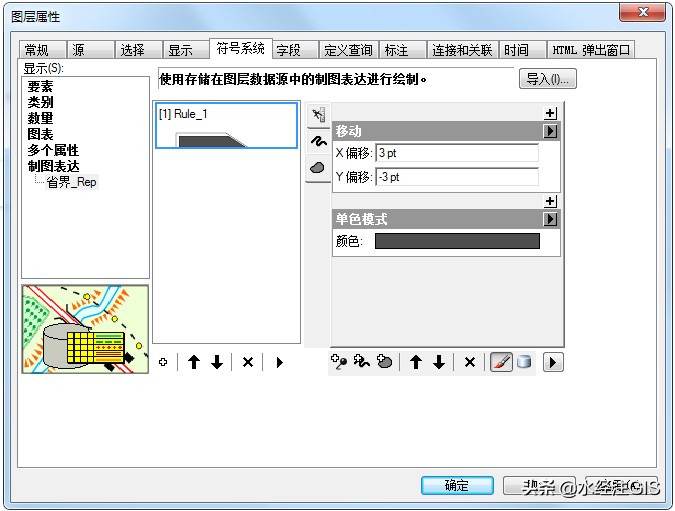Select the stroke line layer tab icon
675x511 pixels.
(318, 141)
